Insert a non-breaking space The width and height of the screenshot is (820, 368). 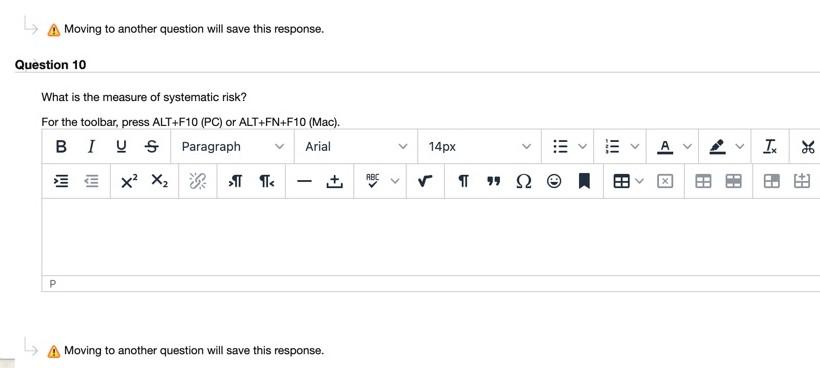[x=334, y=181]
